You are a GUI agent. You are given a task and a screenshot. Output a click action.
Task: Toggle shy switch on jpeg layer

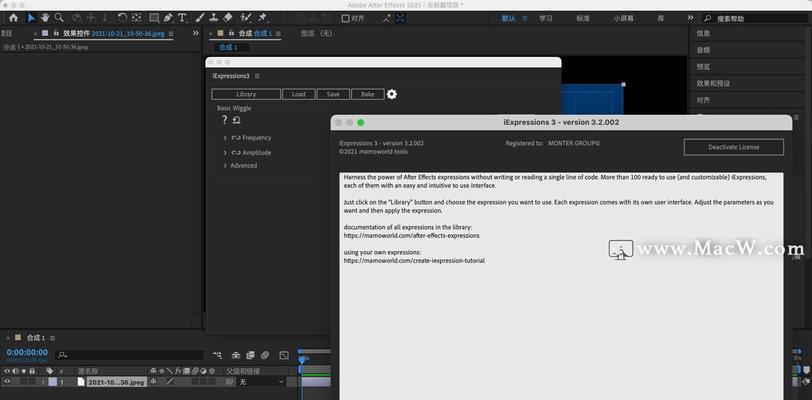click(154, 381)
